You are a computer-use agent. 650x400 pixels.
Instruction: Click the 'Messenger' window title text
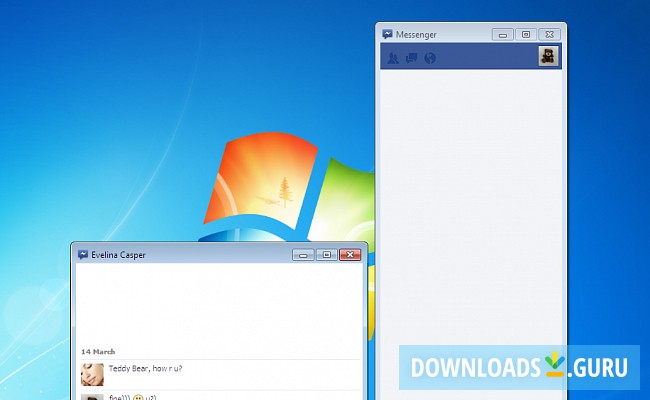(416, 35)
